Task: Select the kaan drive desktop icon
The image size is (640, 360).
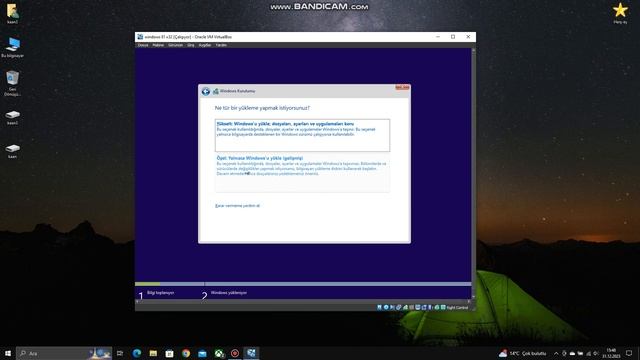Action: coord(13,151)
